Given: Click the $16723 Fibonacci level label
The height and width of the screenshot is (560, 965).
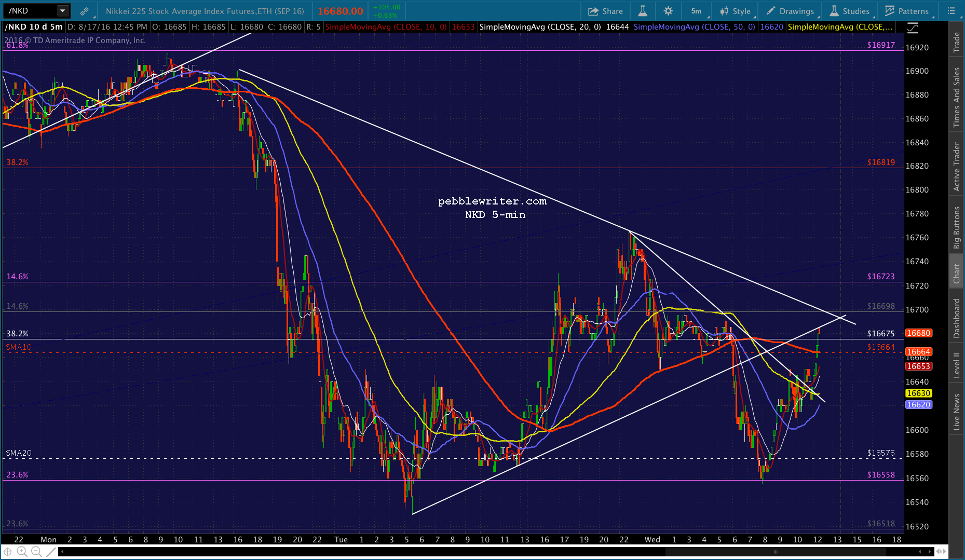Looking at the screenshot, I should [881, 277].
